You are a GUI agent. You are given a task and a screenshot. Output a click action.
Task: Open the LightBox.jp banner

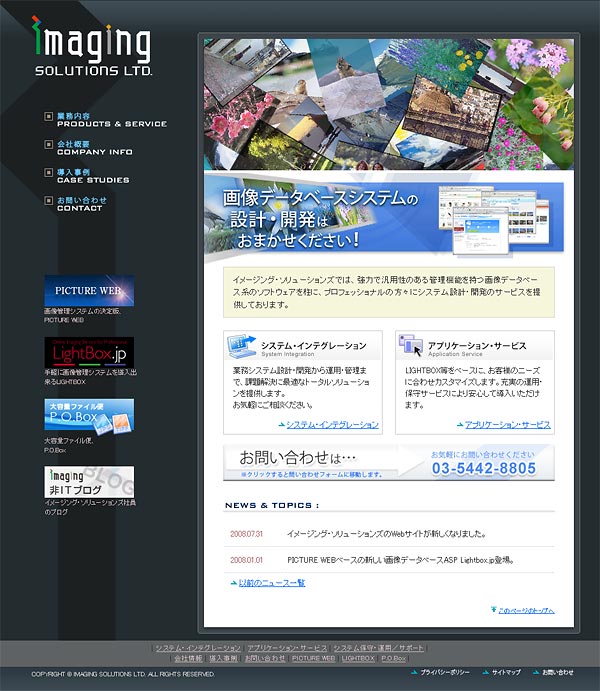click(x=89, y=353)
